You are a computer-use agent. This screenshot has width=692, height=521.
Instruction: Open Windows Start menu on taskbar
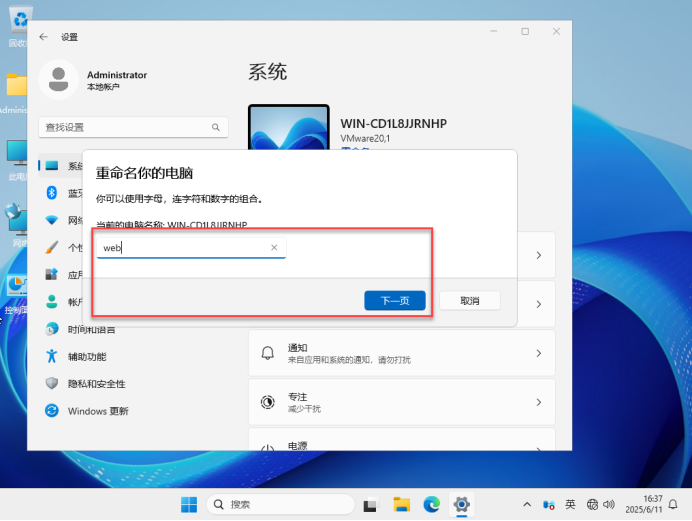pyautogui.click(x=188, y=504)
